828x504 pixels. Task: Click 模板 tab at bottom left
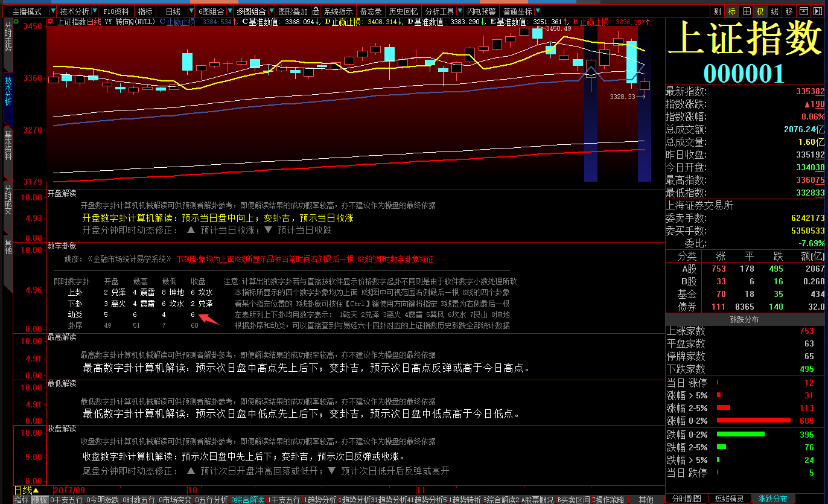coord(39,500)
